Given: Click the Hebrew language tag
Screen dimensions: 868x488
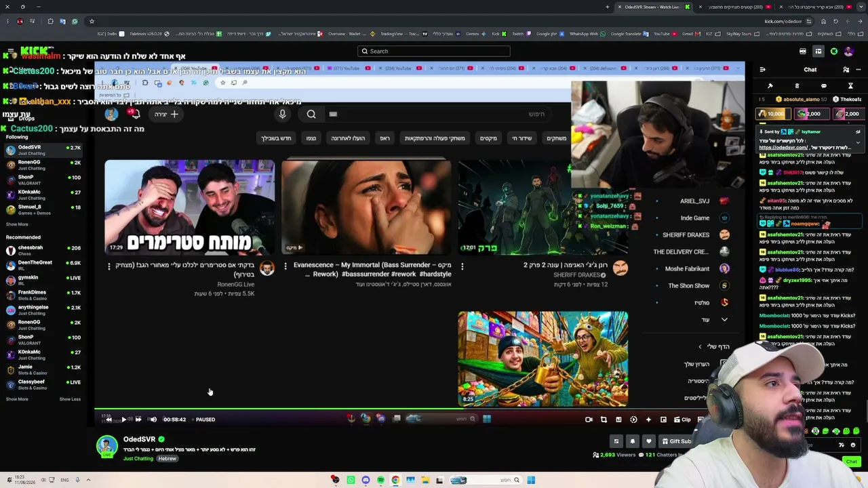Looking at the screenshot, I should pos(167,459).
